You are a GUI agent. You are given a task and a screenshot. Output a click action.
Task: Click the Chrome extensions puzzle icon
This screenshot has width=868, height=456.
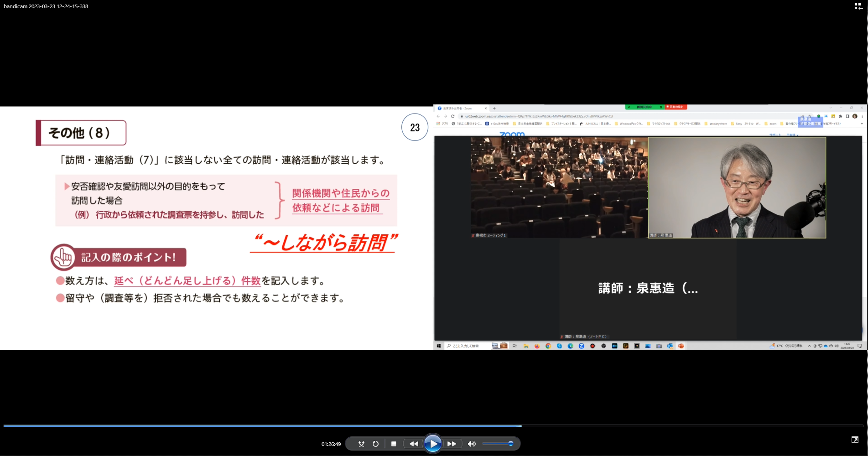[840, 116]
